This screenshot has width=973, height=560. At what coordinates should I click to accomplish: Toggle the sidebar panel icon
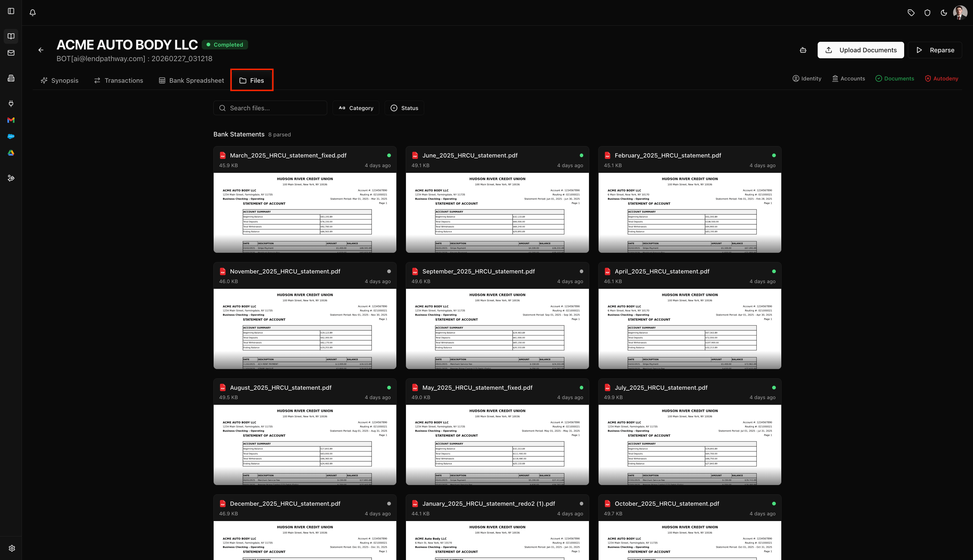pos(11,11)
